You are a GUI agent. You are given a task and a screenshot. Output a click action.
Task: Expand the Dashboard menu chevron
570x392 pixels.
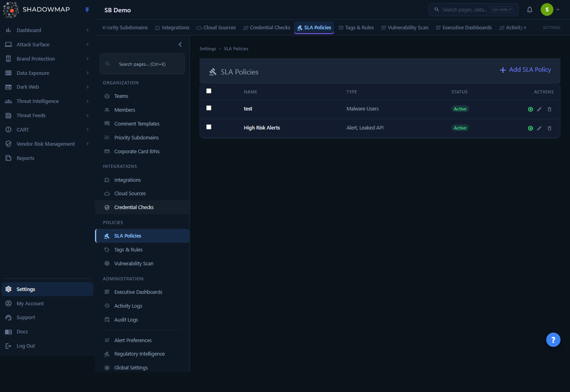87,30
